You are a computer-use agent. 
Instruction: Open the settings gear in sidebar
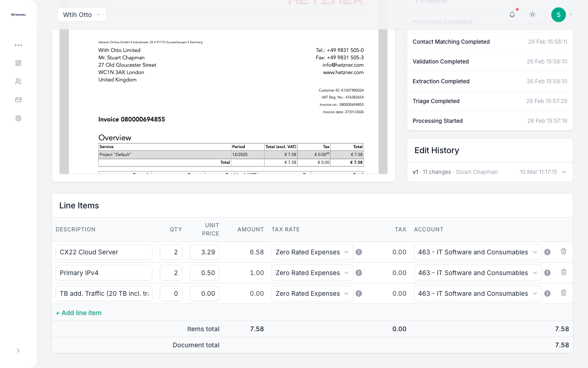tap(18, 118)
